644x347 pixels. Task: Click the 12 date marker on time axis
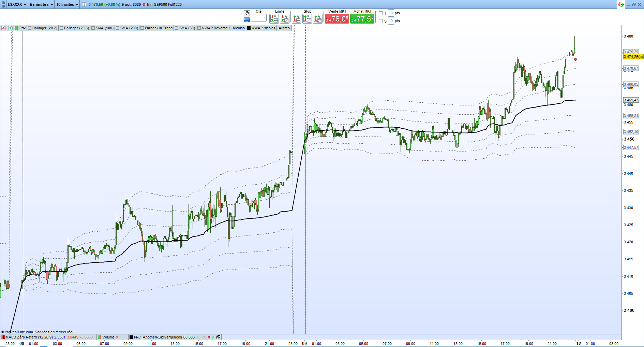(x=579, y=344)
